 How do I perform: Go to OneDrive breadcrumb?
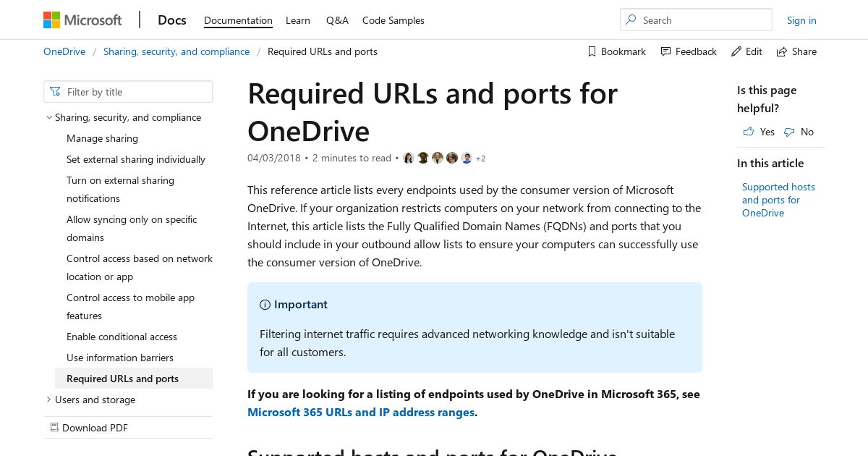point(64,51)
